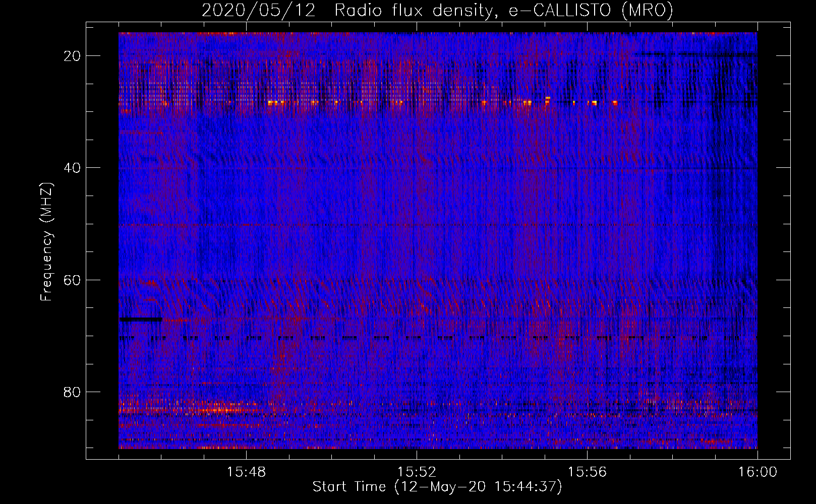
Task: Click the '40' frequency tick label
Action: click(72, 168)
